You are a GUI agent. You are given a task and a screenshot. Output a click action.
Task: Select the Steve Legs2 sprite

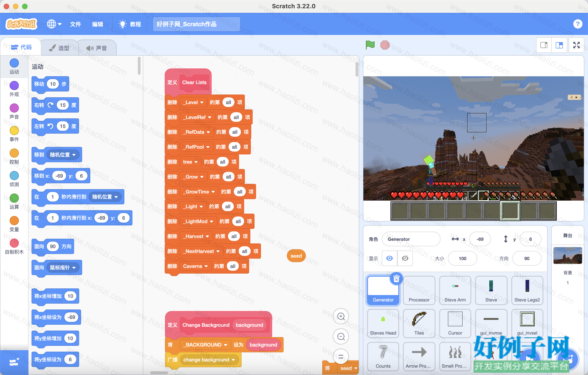(527, 290)
